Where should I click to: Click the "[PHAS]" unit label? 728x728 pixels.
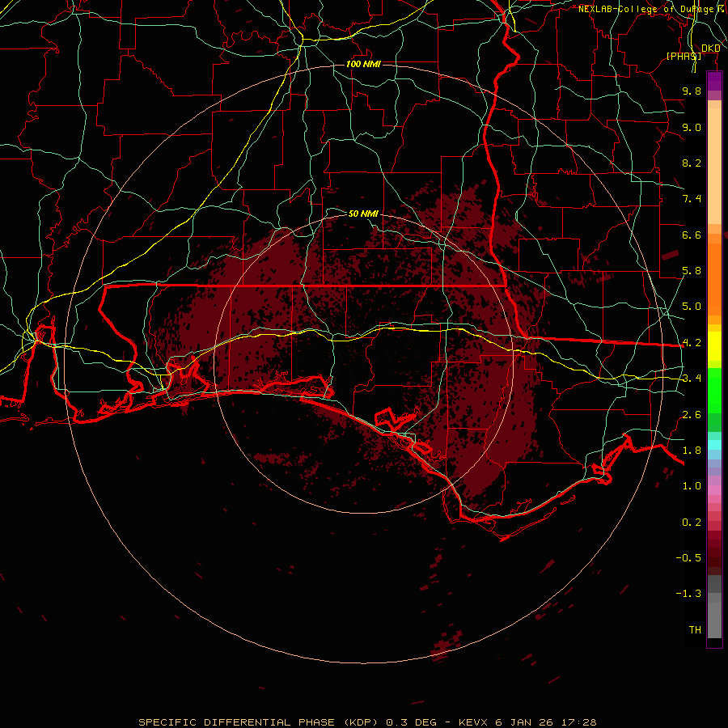684,56
